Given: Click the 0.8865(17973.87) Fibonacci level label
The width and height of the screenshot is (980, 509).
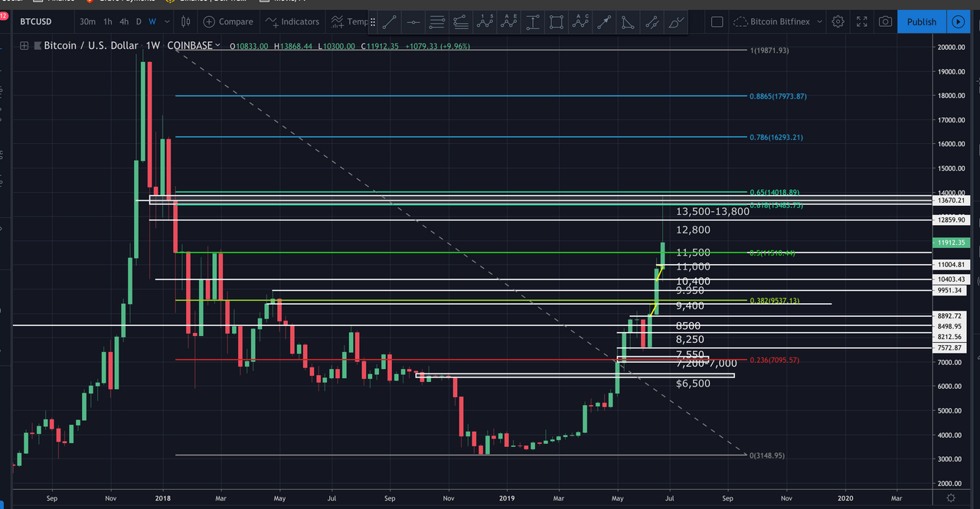Looking at the screenshot, I should click(777, 96).
